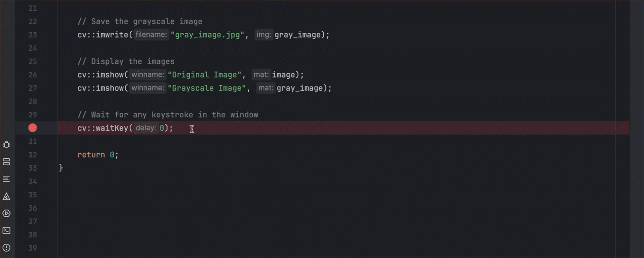
Task: Open the Debug tool window bug icon
Action: [6, 144]
